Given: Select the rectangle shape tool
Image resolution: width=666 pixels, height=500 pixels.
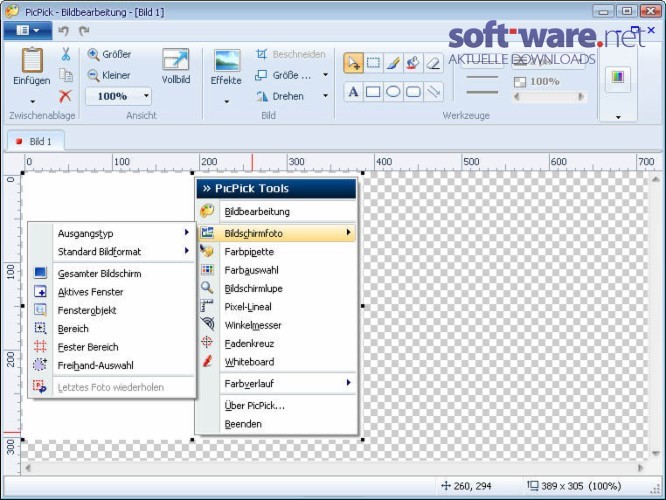Looking at the screenshot, I should click(x=373, y=91).
